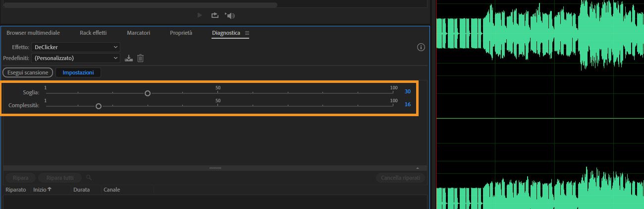This screenshot has height=209, width=644.
Task: Toggle the Impostazioni settings button
Action: 78,72
